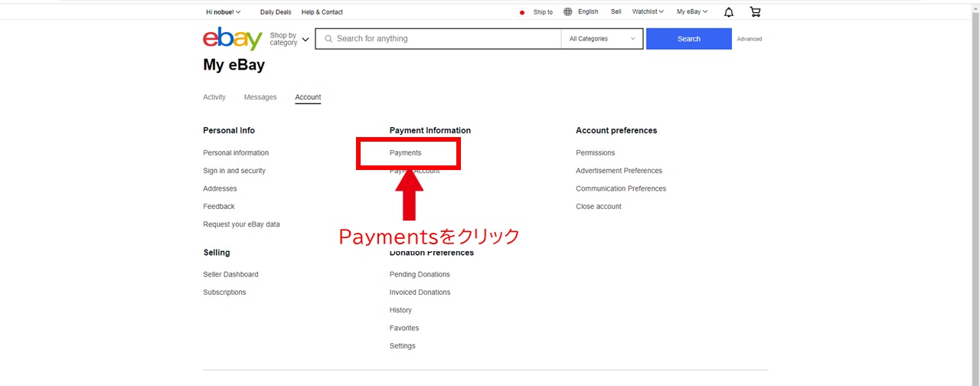Open the shopping cart icon
This screenshot has width=980, height=386.
tap(755, 11)
